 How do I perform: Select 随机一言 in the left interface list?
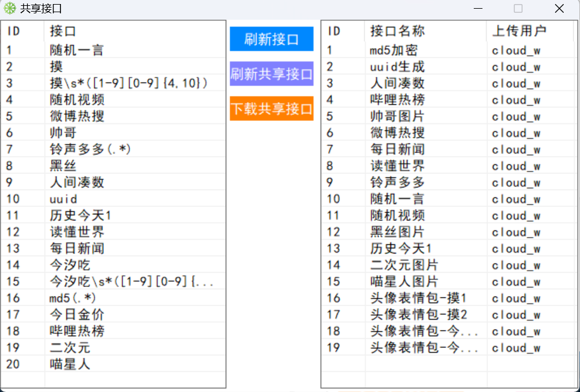[x=77, y=50]
